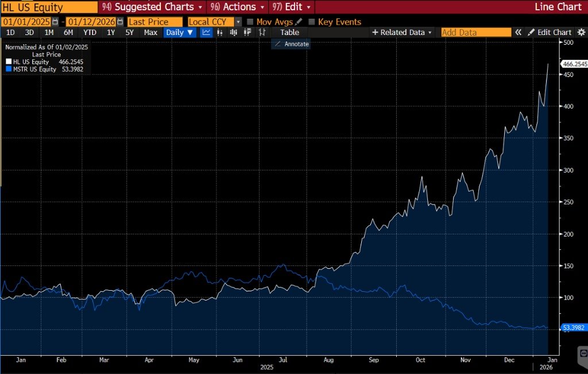Click the HL US Equity white legend swatch

(x=9, y=62)
